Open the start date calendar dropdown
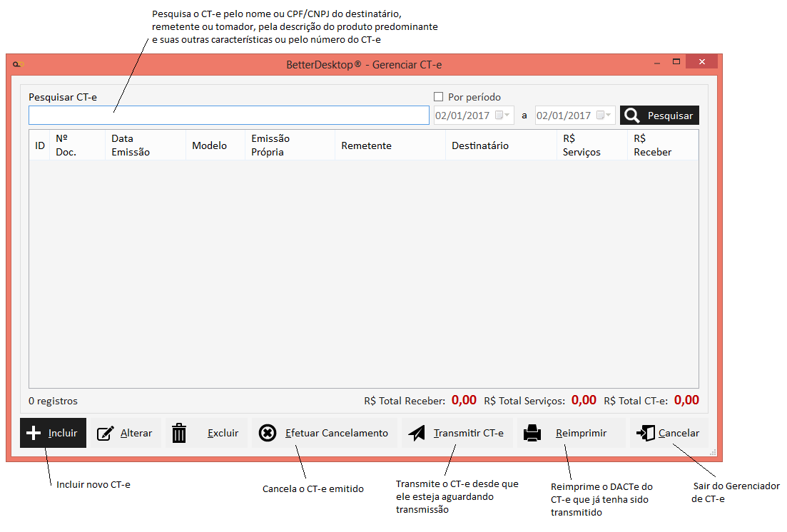The image size is (787, 532). [x=504, y=116]
